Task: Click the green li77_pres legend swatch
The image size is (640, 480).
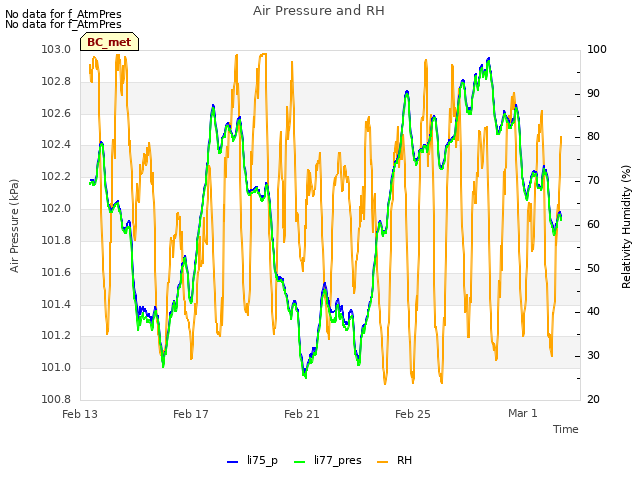Action: click(x=299, y=462)
